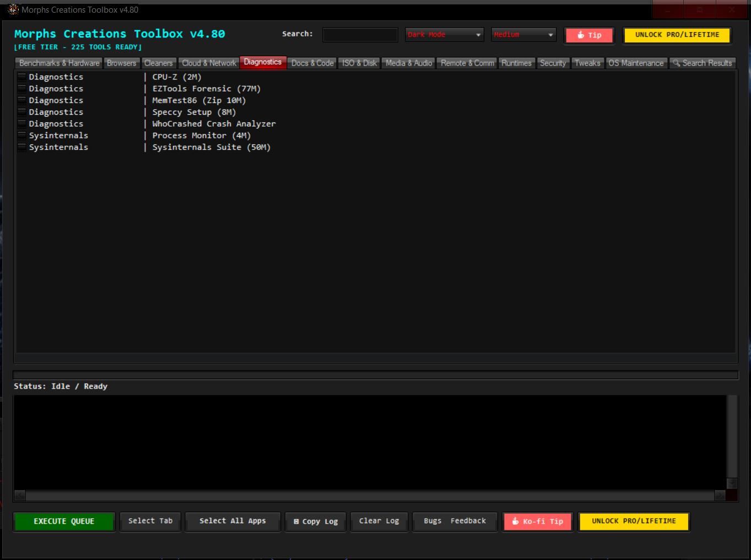Screen dimensions: 751x560
Task: Click inside the black log output area
Action: coord(370,442)
